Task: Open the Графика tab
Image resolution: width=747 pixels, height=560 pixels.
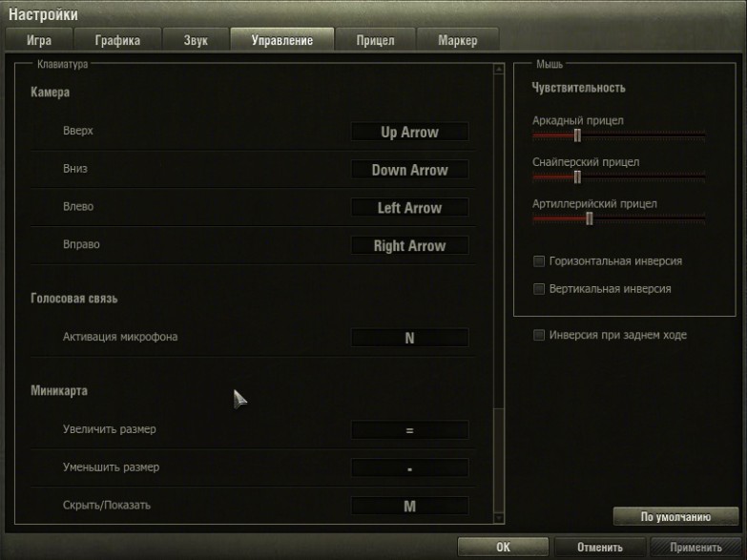Action: 117,40
